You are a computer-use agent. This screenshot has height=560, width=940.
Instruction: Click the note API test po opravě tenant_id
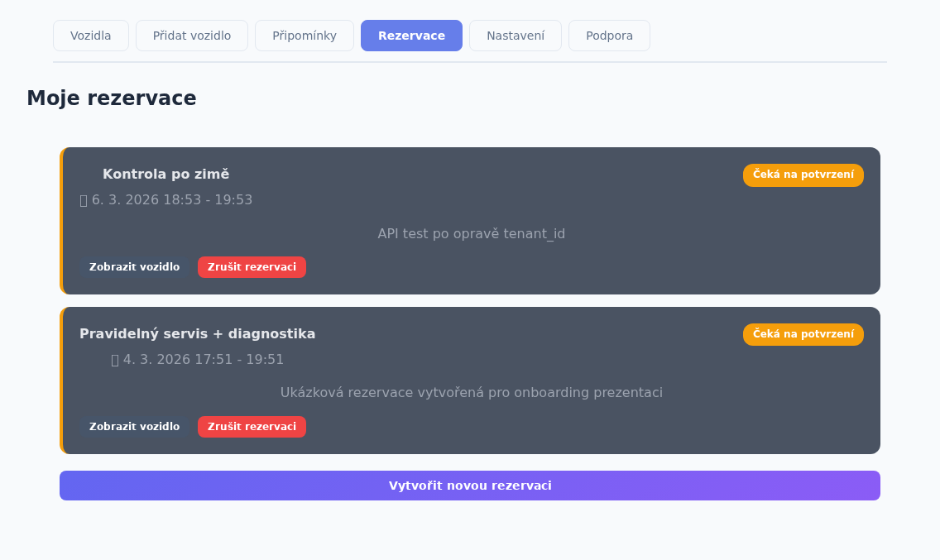point(471,234)
